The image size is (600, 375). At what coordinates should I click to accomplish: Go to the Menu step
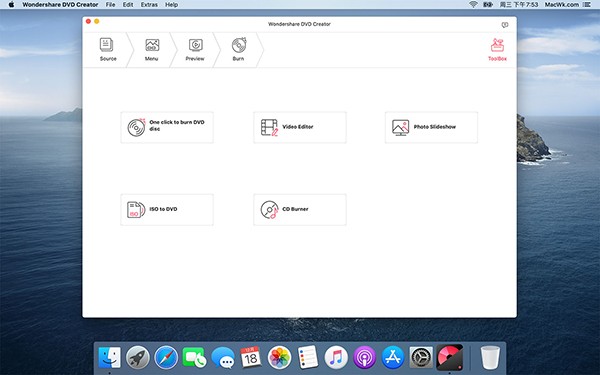(x=152, y=50)
